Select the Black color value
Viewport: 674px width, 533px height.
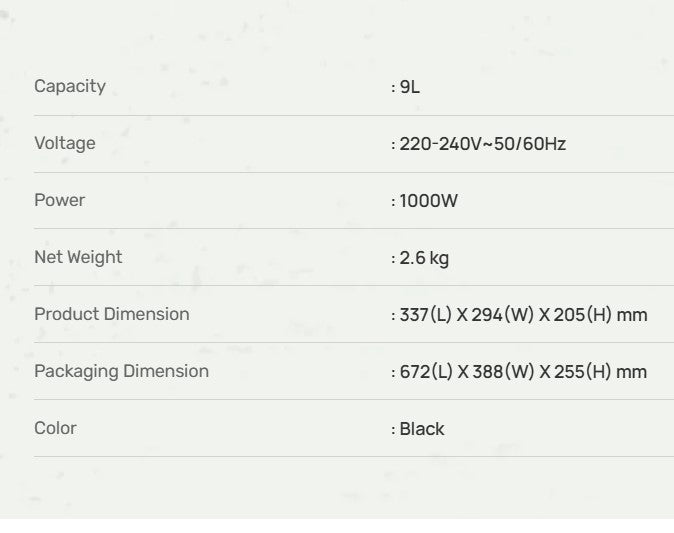click(422, 429)
